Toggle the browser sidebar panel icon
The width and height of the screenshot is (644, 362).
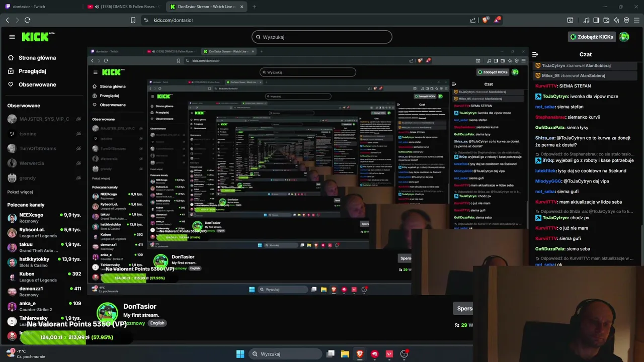[x=596, y=20]
